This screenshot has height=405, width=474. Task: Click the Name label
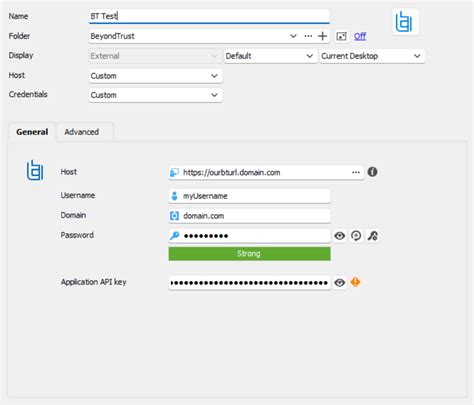pos(18,16)
